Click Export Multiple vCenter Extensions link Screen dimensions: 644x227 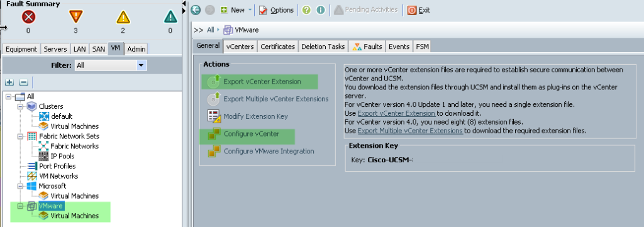pos(410,131)
